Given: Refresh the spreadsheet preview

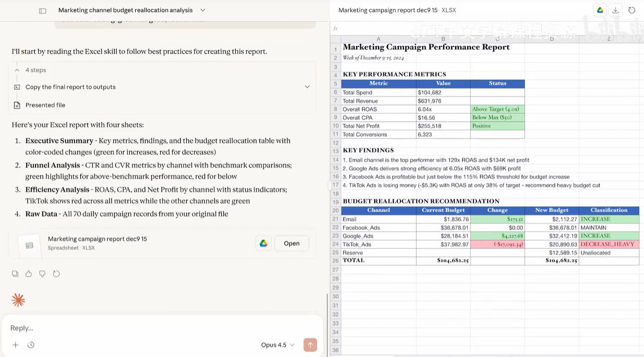Looking at the screenshot, I should tap(631, 10).
